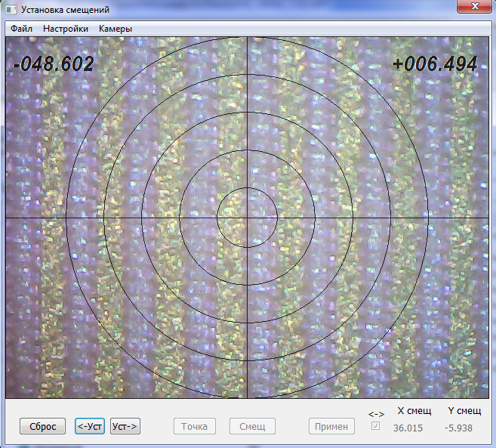
Task: Toggle the <-> checkbox
Action: pyautogui.click(x=375, y=426)
